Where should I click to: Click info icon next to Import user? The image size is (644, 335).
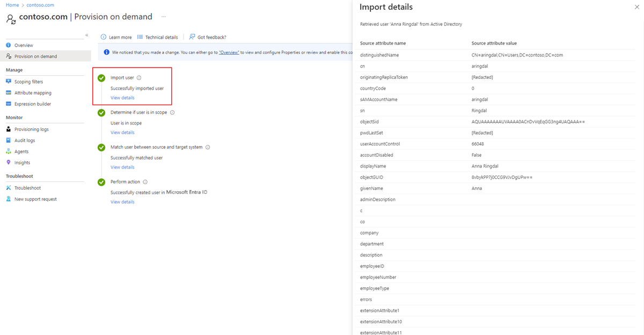coord(139,78)
